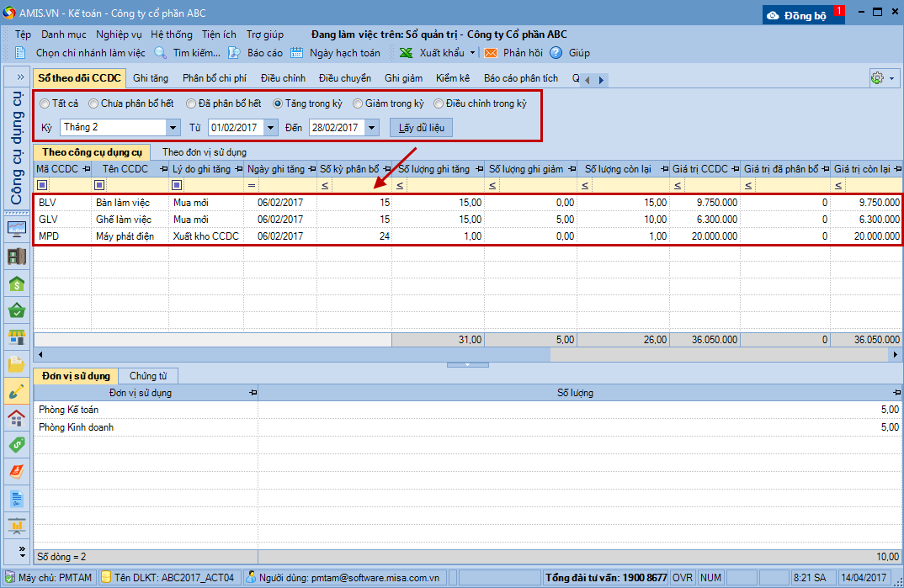Screen dimensions: 904x588
Task: Click the search magnifier icon in toolbar
Action: click(160, 53)
